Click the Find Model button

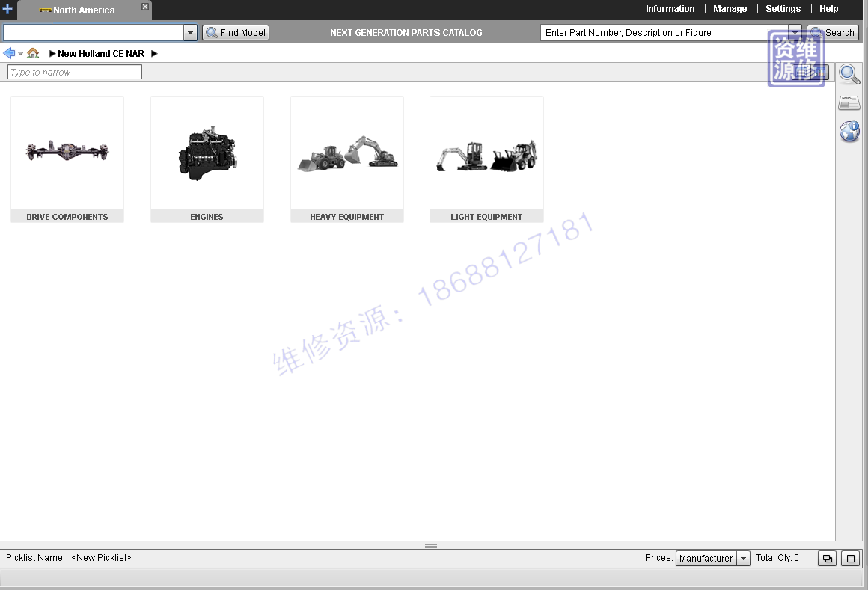click(236, 33)
